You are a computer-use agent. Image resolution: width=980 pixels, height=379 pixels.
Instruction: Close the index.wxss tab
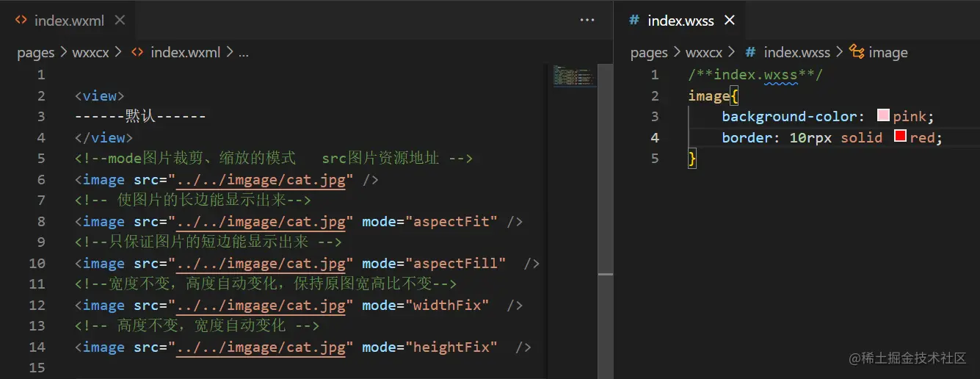tap(730, 21)
